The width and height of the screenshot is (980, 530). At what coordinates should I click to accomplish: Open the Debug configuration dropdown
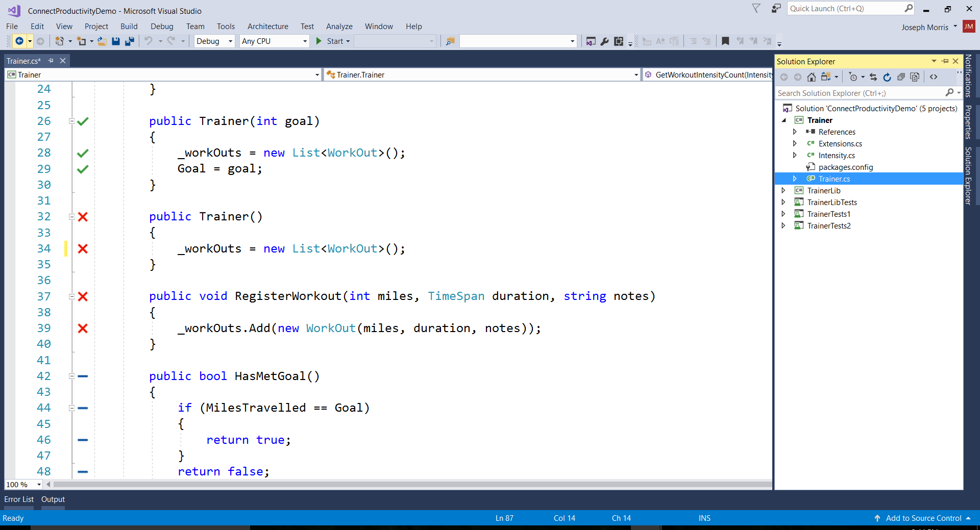click(x=230, y=41)
